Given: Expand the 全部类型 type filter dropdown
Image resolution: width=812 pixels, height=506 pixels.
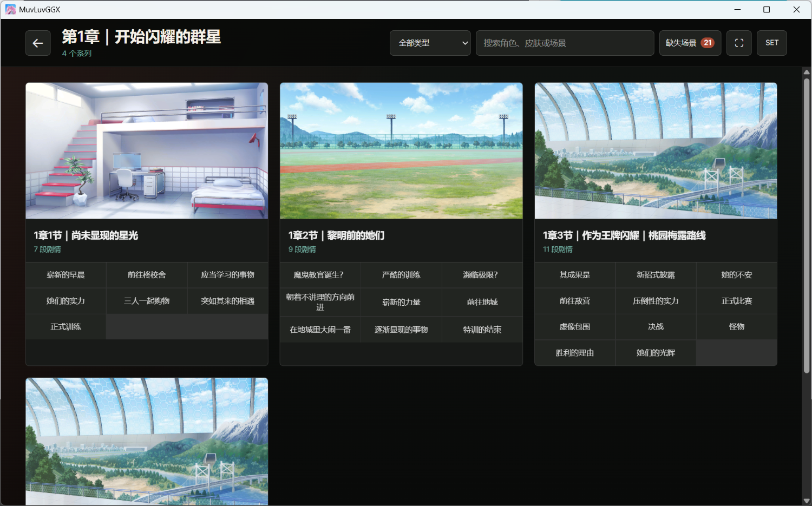Looking at the screenshot, I should coord(430,43).
